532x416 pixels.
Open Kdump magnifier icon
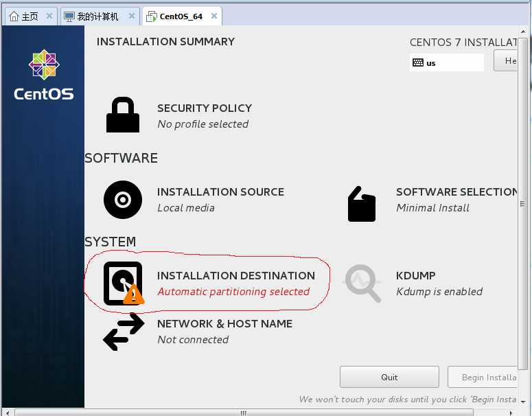tap(362, 284)
